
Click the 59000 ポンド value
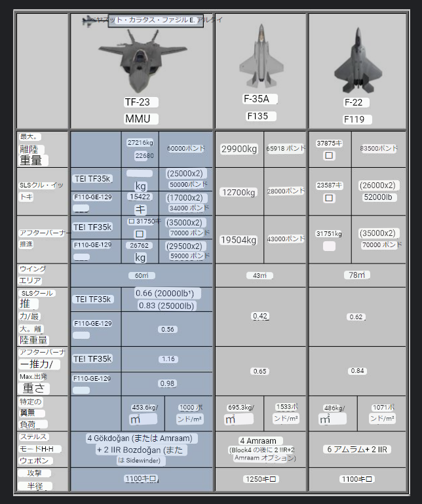coord(189,256)
